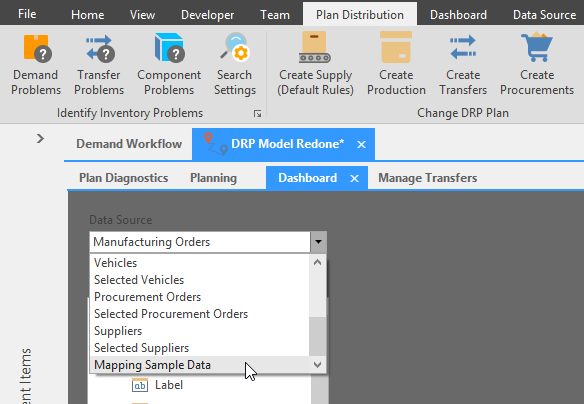
Task: Toggle the Data Source dropdown arrow
Action: click(x=318, y=242)
